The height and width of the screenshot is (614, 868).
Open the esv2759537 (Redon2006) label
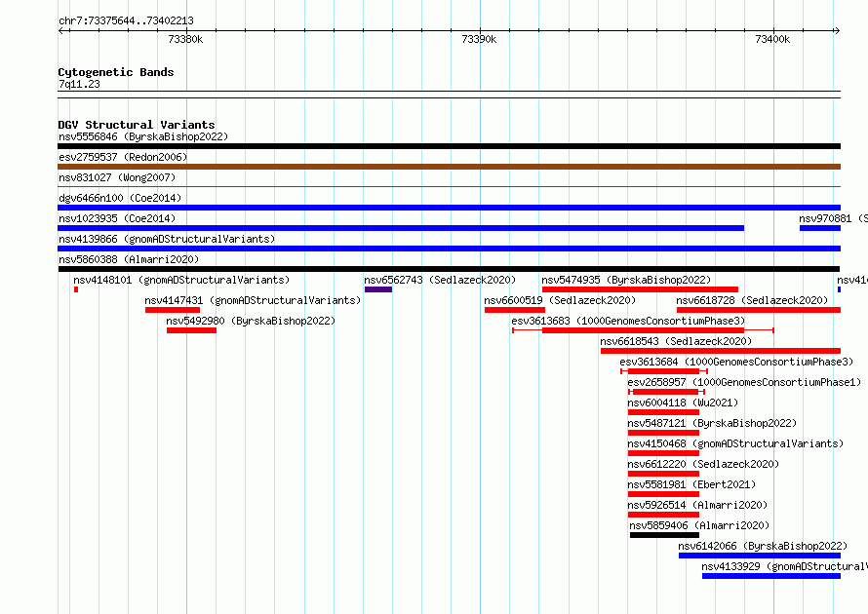[x=123, y=157]
